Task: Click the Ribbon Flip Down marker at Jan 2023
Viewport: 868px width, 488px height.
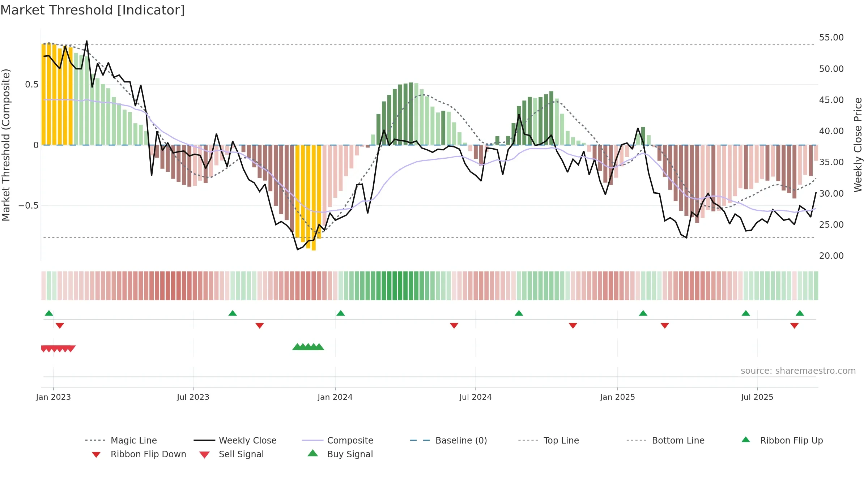Action: point(60,326)
